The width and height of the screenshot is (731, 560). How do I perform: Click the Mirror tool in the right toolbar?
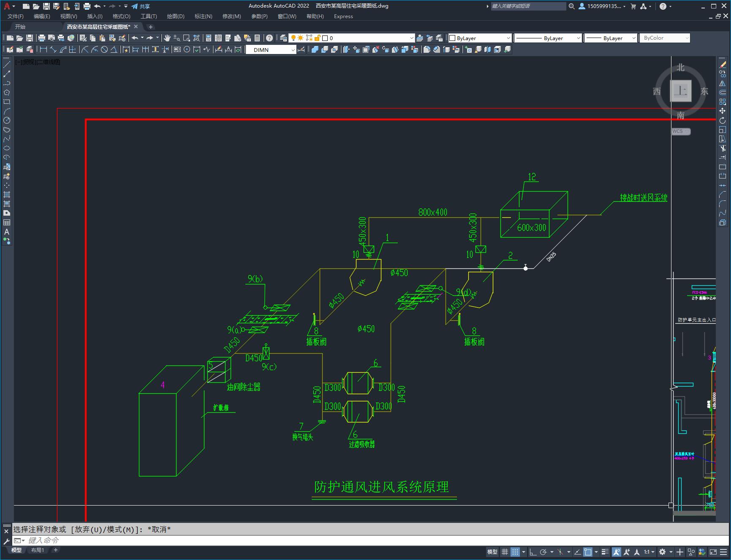coord(723,83)
